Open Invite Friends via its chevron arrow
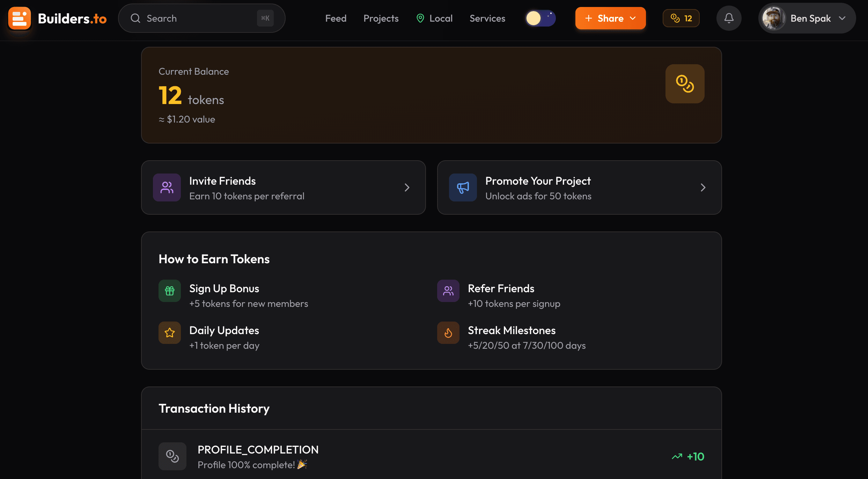868x479 pixels. tap(407, 187)
